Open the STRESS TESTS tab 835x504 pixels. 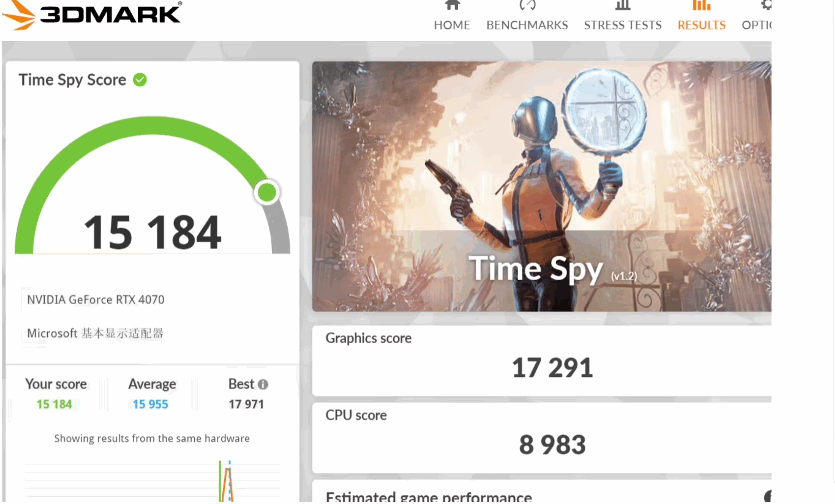(x=623, y=25)
